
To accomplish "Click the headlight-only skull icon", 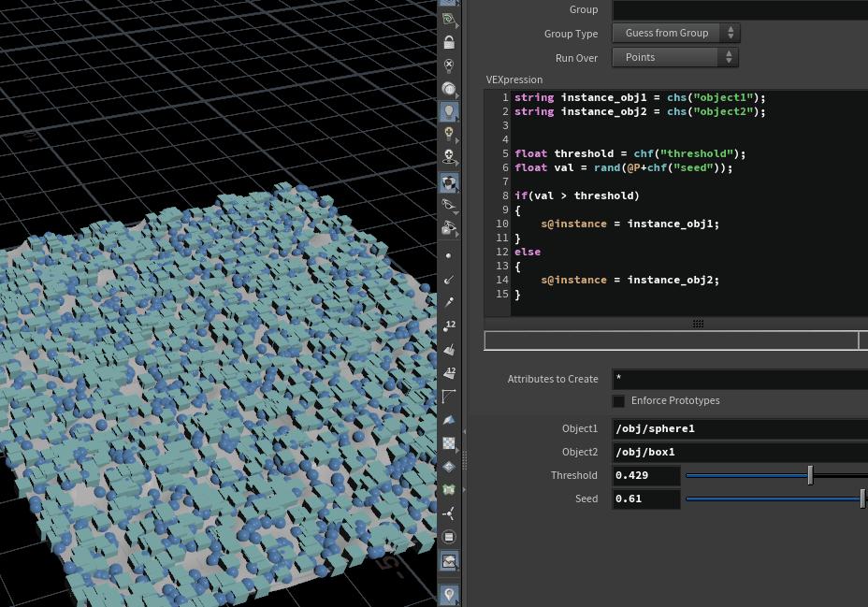I will (449, 156).
